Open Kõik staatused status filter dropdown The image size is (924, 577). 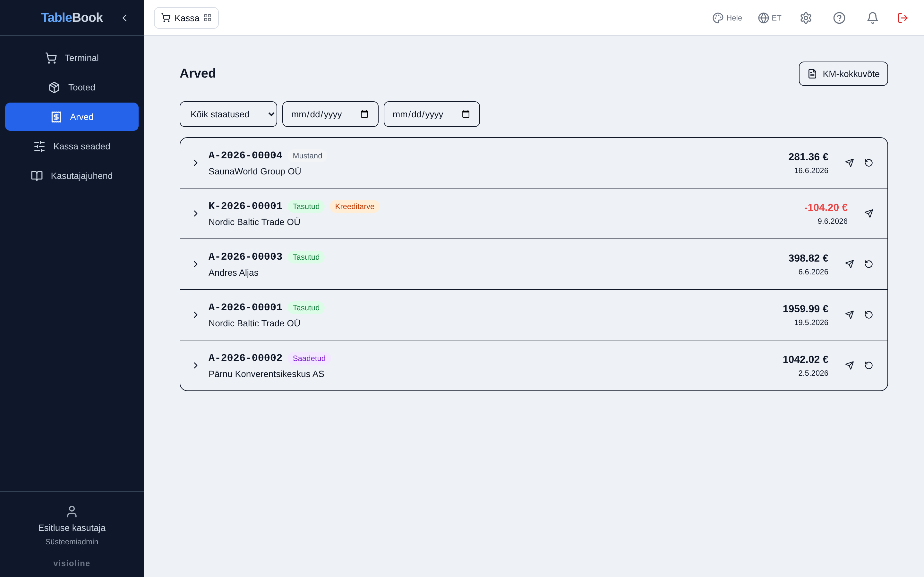click(x=228, y=114)
